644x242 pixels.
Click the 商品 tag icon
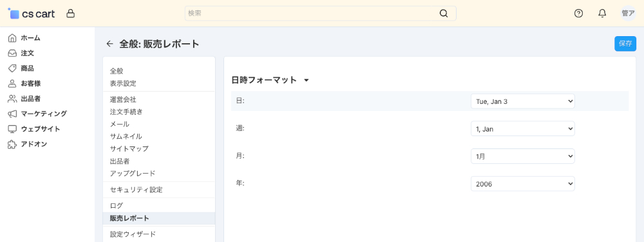pos(12,68)
